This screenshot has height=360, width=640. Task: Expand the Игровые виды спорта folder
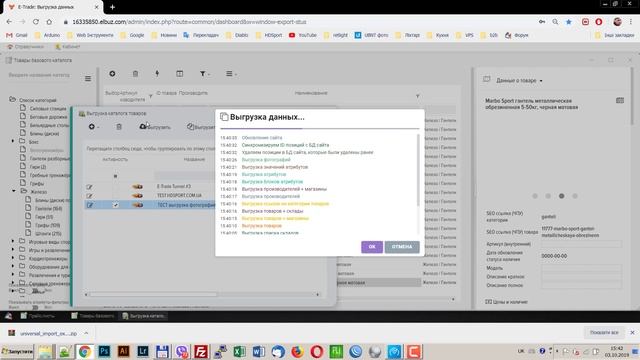[x=13, y=242]
